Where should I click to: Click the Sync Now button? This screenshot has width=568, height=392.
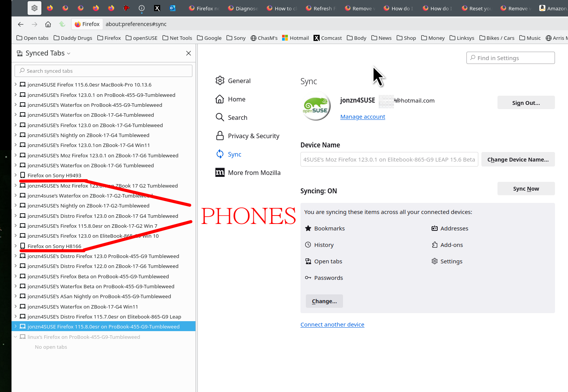click(x=526, y=188)
